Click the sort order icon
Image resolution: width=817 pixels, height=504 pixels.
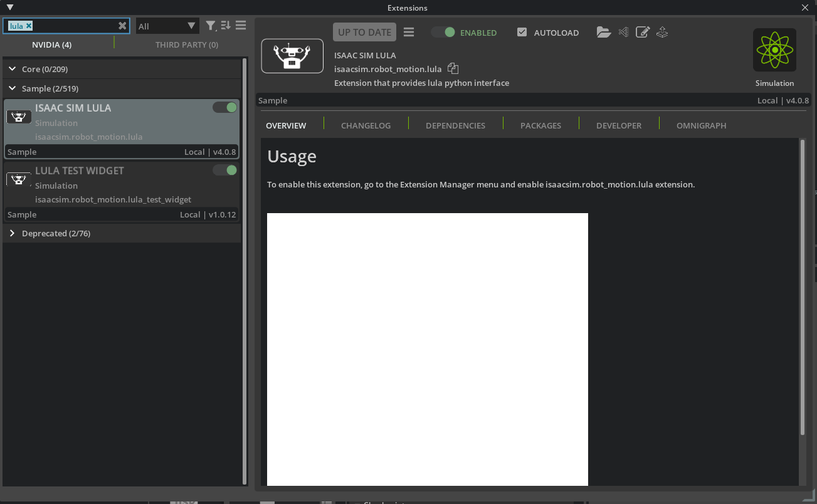(226, 26)
